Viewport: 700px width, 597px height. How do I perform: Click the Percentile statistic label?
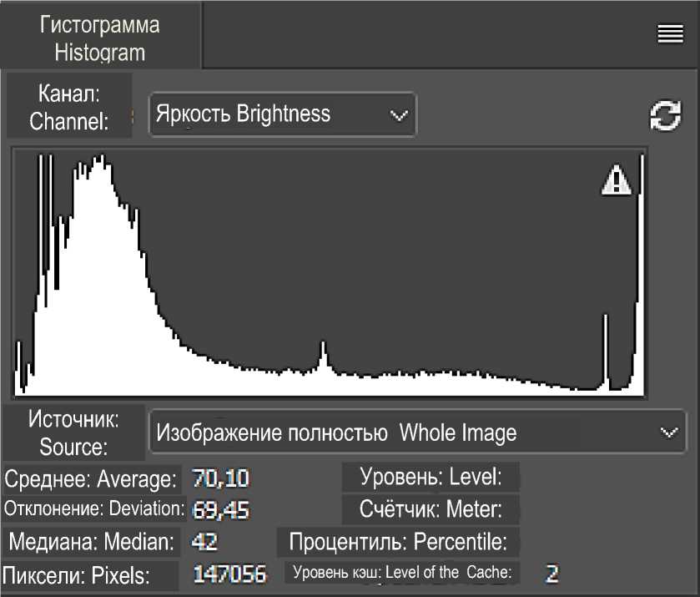[398, 541]
